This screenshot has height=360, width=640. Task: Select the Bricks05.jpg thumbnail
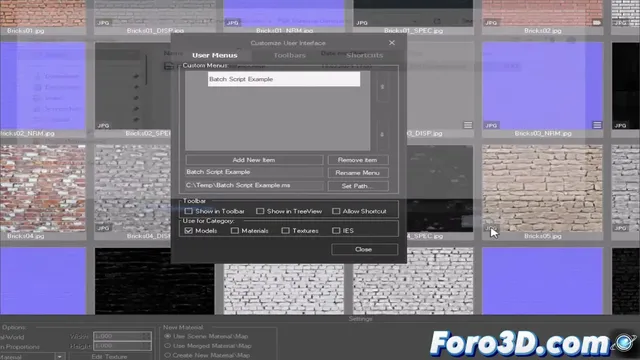tap(542, 189)
